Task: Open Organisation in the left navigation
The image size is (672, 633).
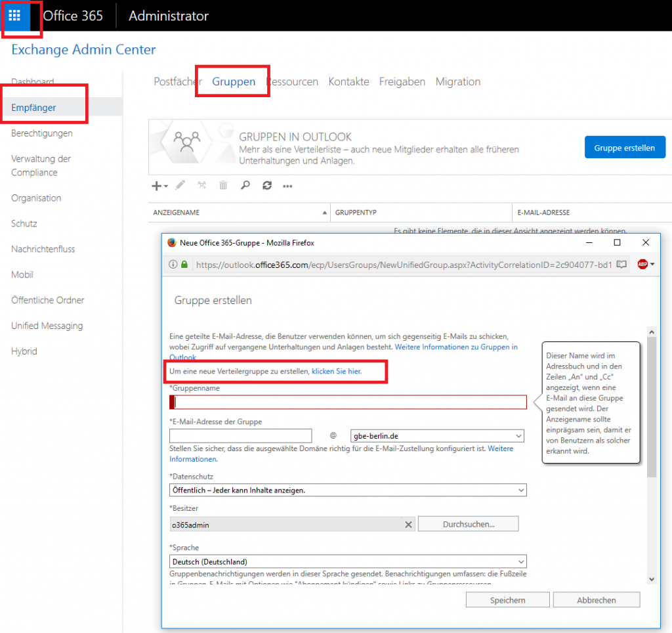Action: (36, 198)
